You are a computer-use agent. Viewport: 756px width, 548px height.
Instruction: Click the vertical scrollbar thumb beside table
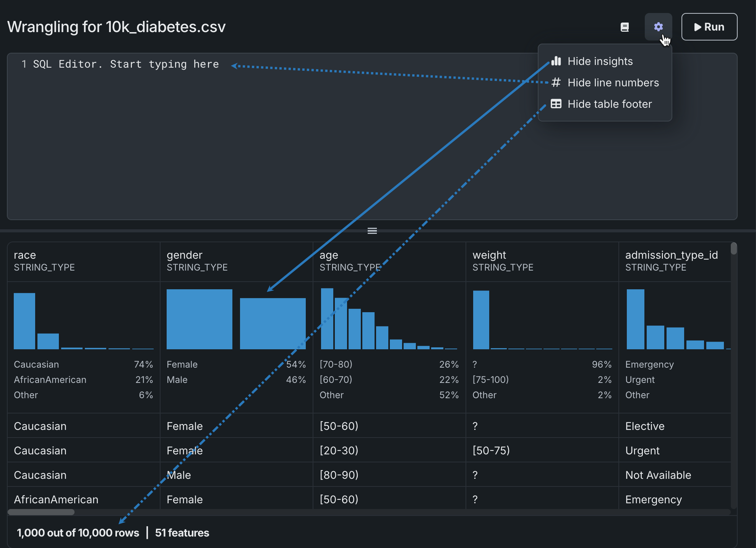click(733, 248)
